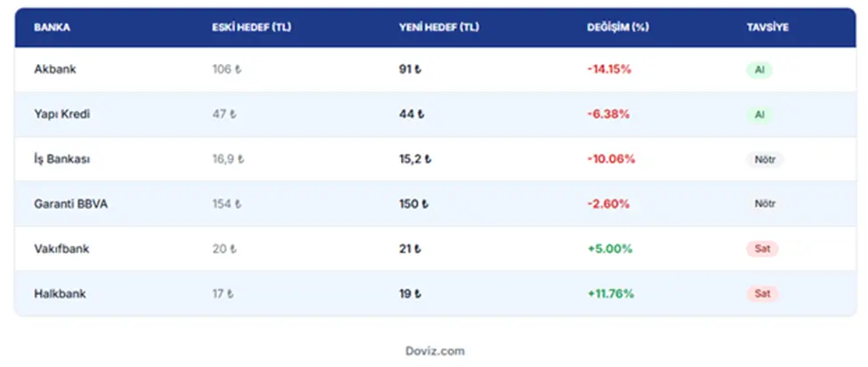Click the BANKA column header
The image size is (868, 367).
pyautogui.click(x=52, y=28)
